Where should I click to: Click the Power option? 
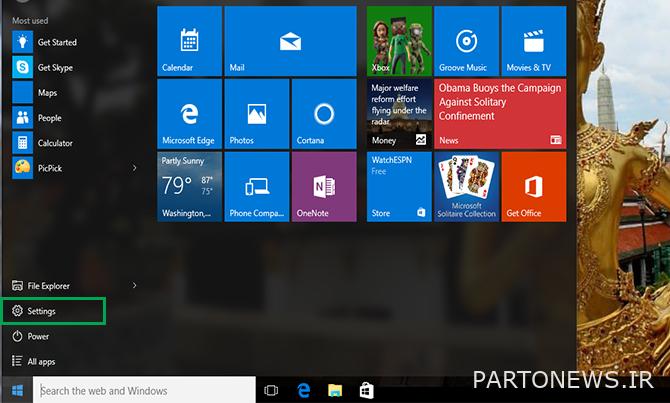tap(38, 337)
